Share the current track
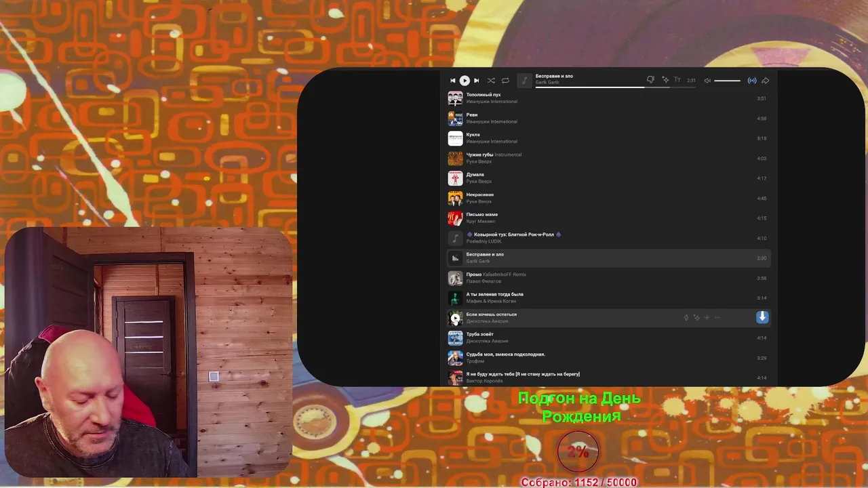This screenshot has width=868, height=488. pyautogui.click(x=766, y=81)
